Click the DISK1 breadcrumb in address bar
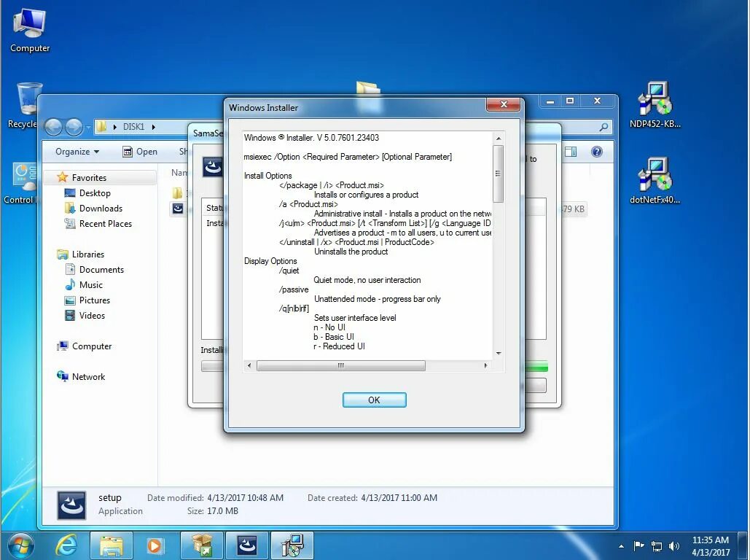Screen dimensions: 750x560 [x=133, y=127]
